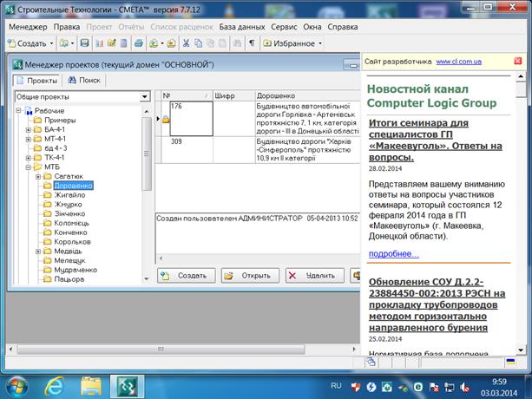Click the lock icon on row 176
This screenshot has height=399, width=532.
point(165,120)
